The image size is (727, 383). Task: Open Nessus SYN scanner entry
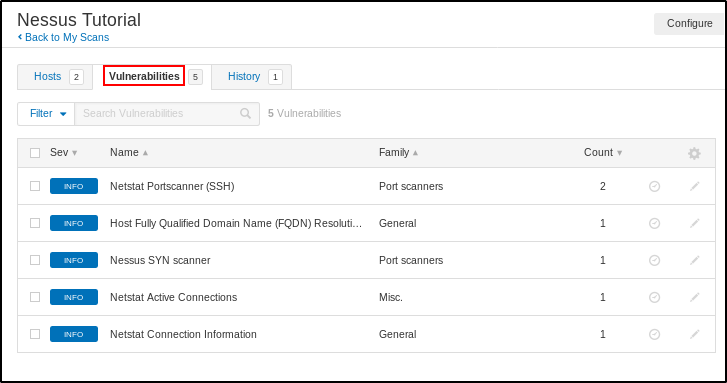[160, 261]
